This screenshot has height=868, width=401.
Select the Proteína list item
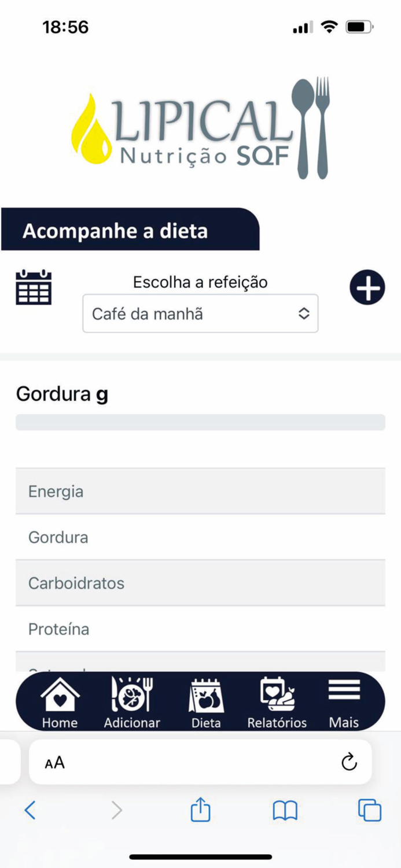point(200,629)
